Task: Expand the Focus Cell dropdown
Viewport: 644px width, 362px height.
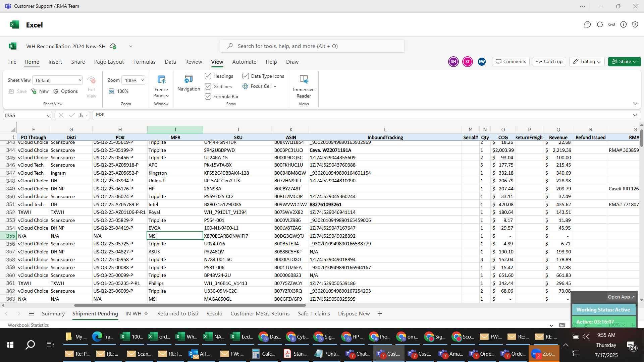Action: point(275,86)
